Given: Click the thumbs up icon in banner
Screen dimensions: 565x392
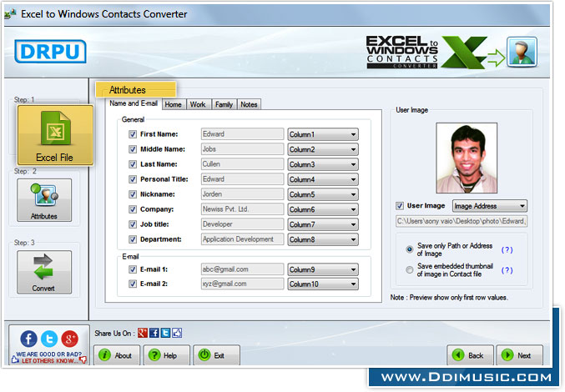Looking at the screenshot, I should pos(15,359).
